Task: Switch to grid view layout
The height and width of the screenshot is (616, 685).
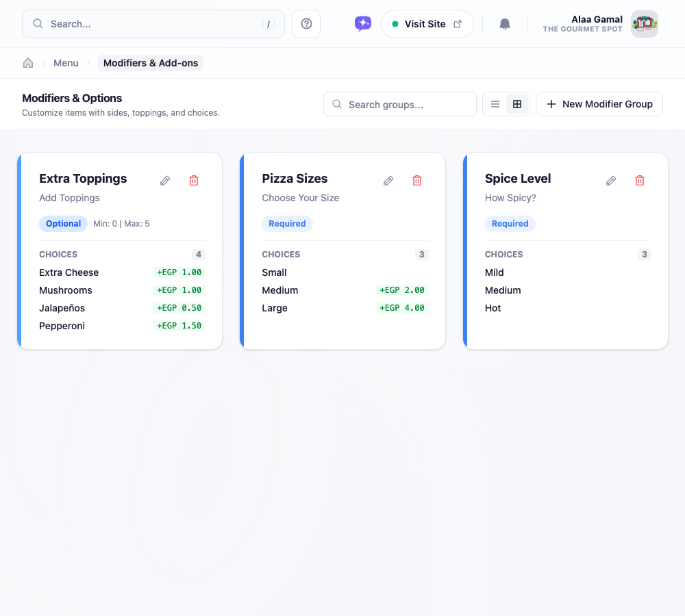Action: 517,104
